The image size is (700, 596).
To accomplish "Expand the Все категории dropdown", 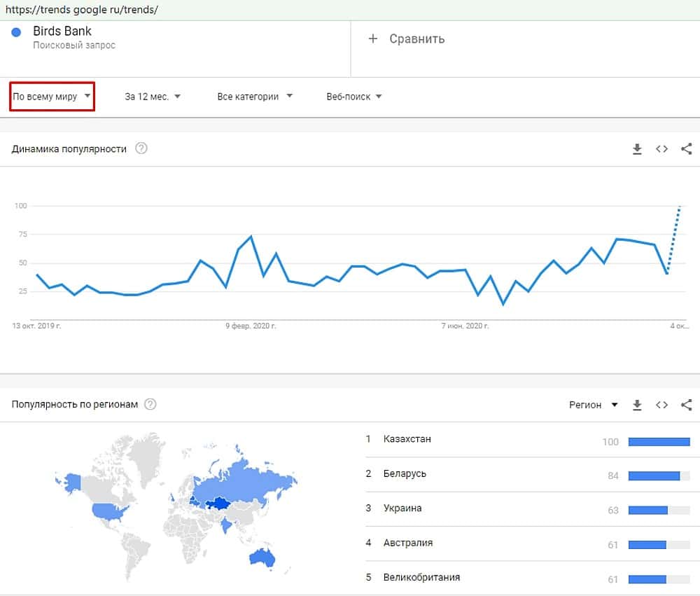I will click(255, 97).
